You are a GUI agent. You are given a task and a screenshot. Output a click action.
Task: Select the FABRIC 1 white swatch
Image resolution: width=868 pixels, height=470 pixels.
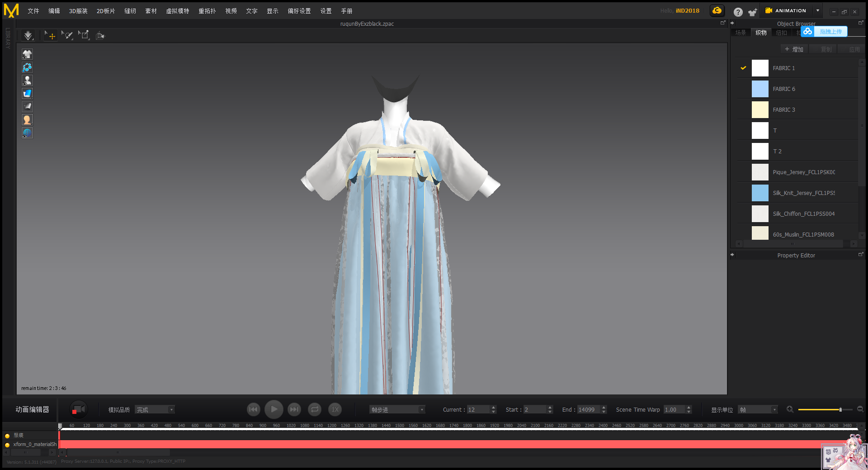pos(760,68)
